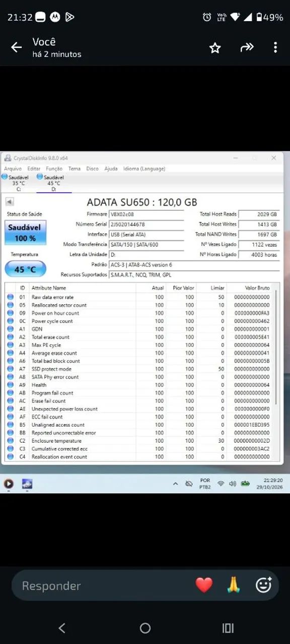
Task: Open the three-dot overflow menu
Action: pos(275,47)
